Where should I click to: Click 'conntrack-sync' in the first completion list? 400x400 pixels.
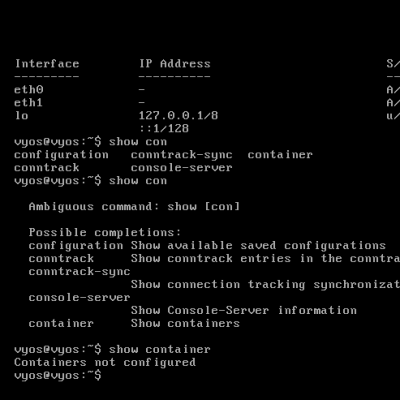point(182,155)
